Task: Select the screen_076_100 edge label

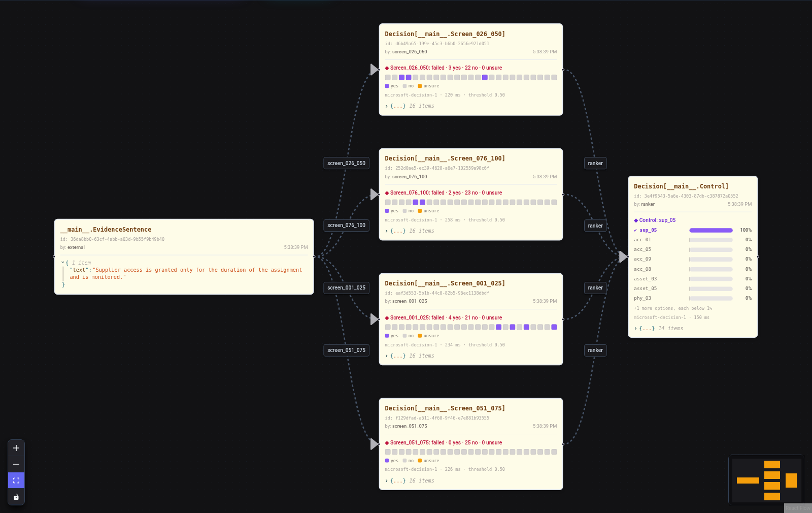Action: click(346, 226)
